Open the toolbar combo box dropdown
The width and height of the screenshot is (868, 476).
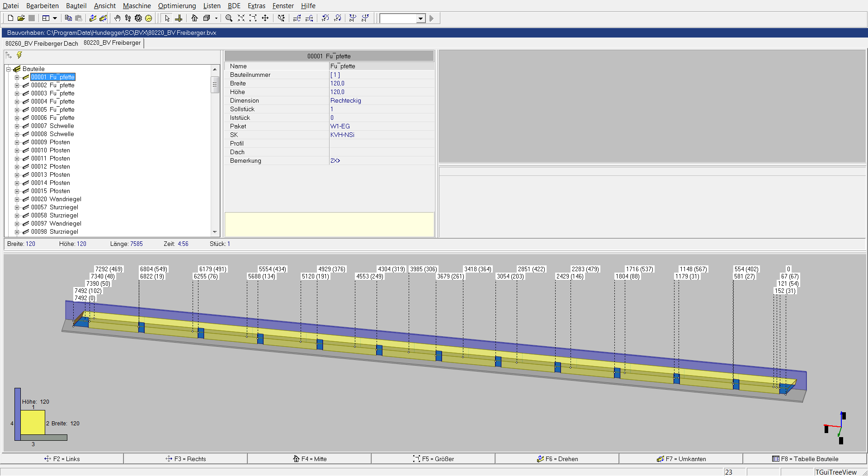pos(420,19)
